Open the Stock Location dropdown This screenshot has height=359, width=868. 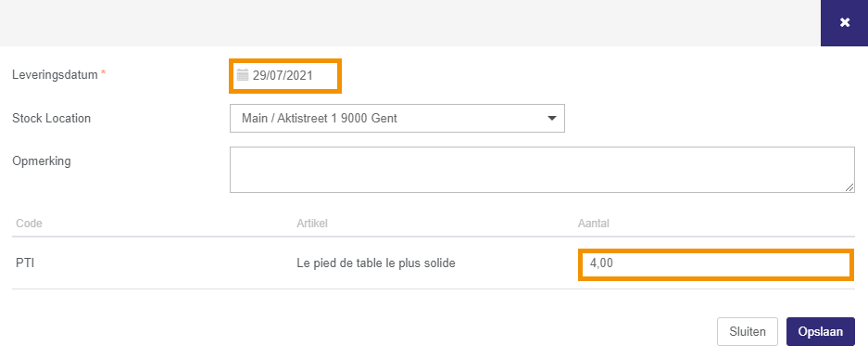tap(397, 119)
